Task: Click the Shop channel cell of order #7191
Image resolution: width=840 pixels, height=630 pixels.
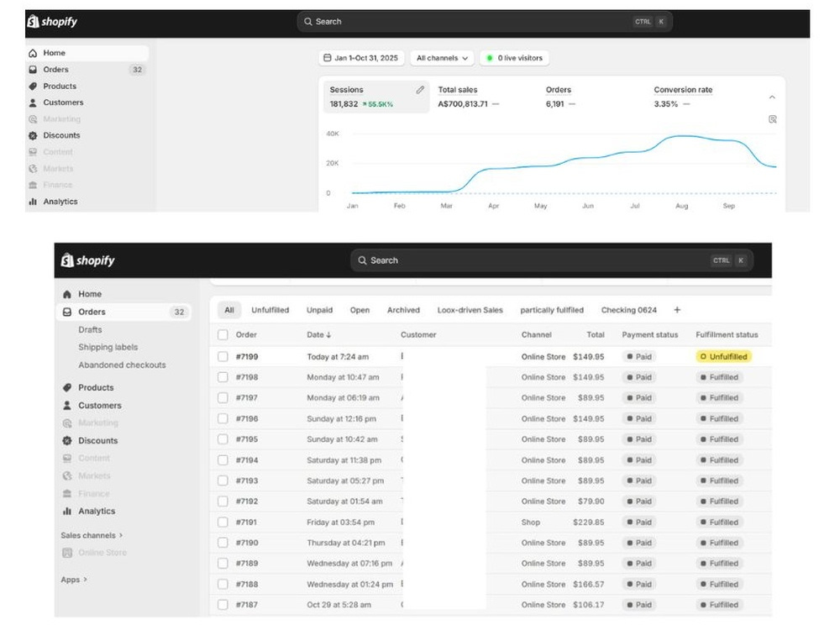Action: pyautogui.click(x=531, y=522)
